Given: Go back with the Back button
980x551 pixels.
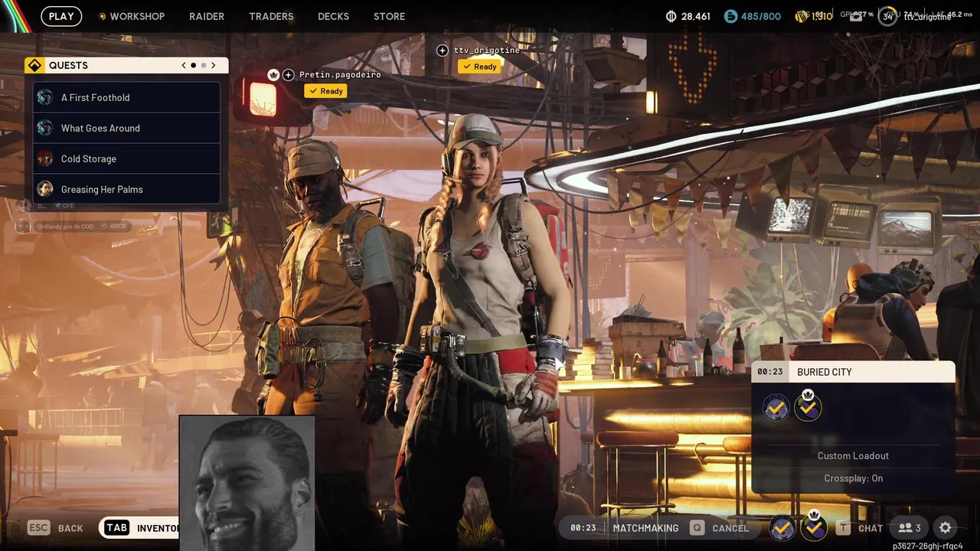Looking at the screenshot, I should [70, 528].
